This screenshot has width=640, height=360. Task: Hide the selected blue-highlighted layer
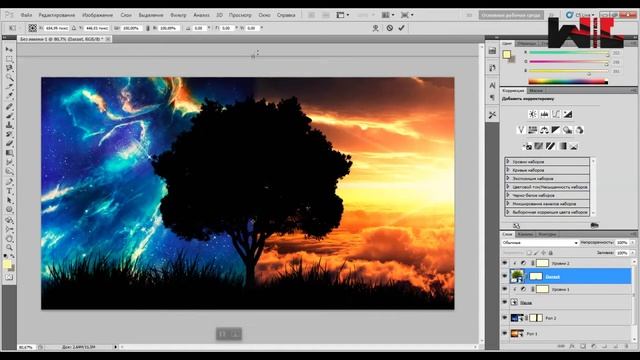point(505,276)
